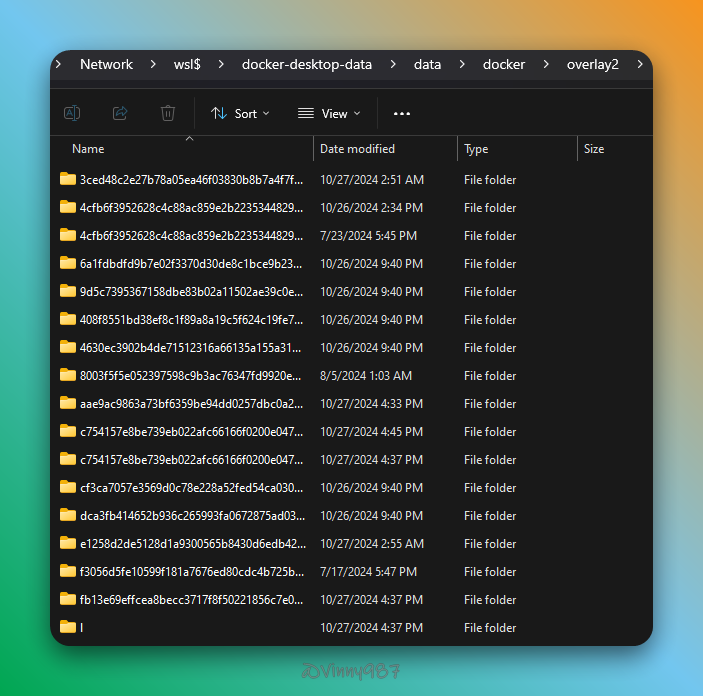Expand the chevron after overlay2 in the breadcrumb
Viewport: 703px width, 696px height.
640,64
